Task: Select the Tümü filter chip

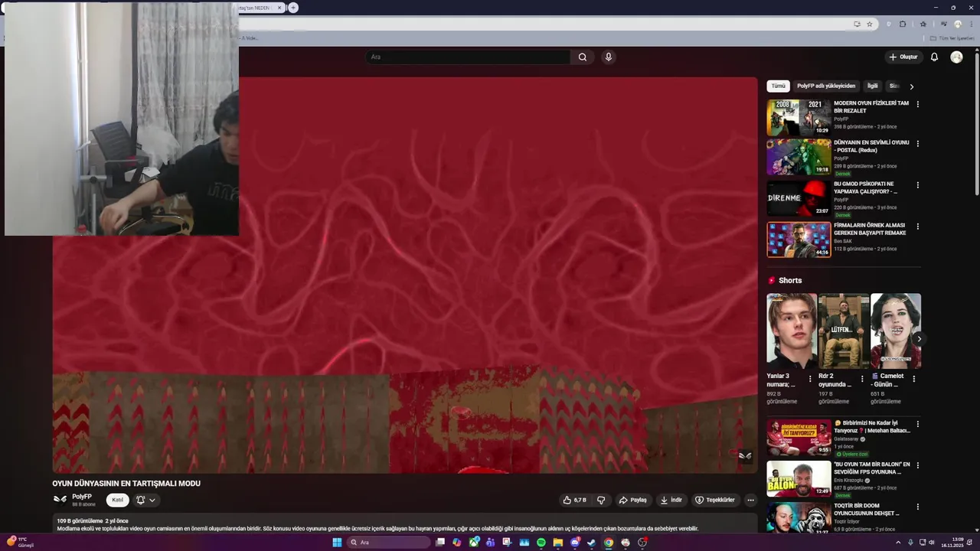Action: tap(778, 86)
